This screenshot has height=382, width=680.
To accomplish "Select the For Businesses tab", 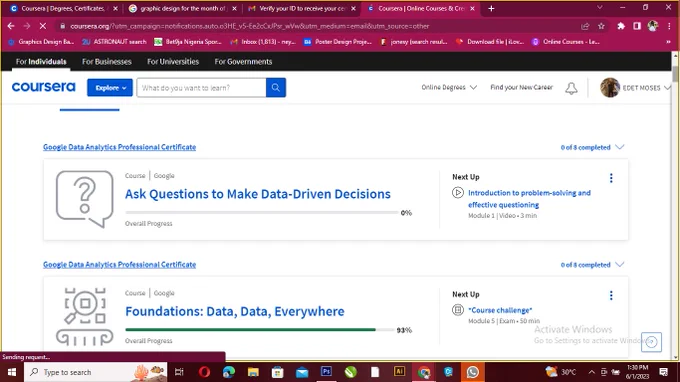I will pos(107,62).
